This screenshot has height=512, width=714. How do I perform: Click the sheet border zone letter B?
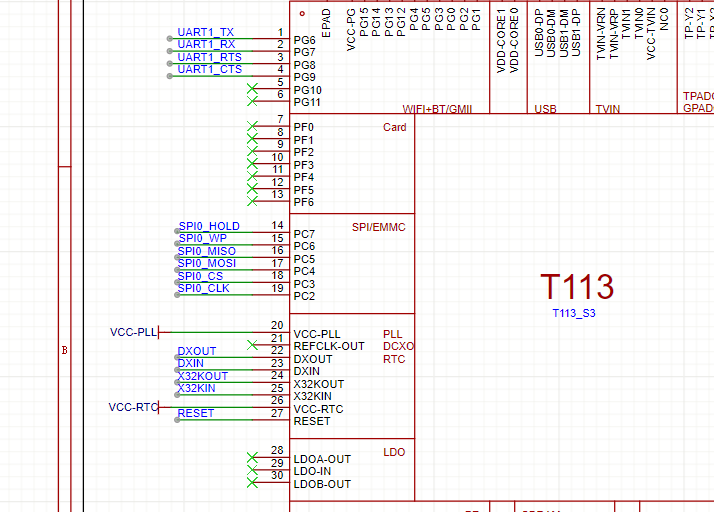click(x=65, y=350)
